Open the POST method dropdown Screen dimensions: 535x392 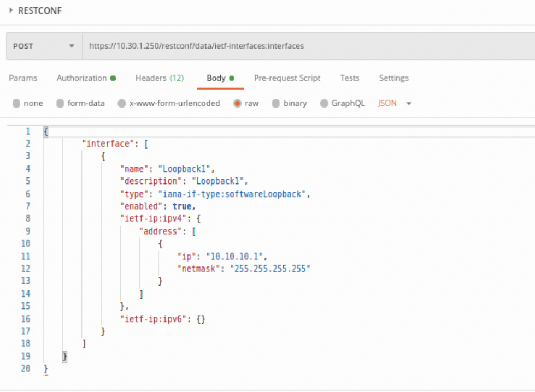click(x=44, y=46)
